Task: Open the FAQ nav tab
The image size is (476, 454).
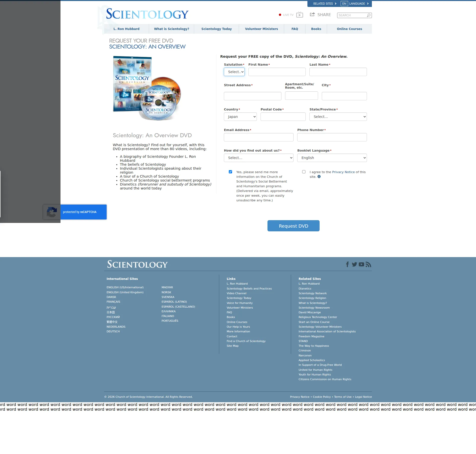Action: coord(295,29)
